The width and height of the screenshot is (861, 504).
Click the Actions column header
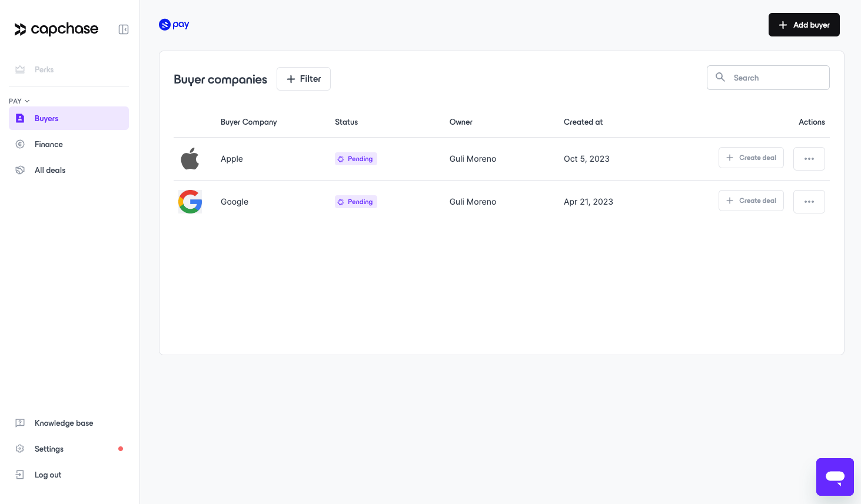click(x=812, y=122)
